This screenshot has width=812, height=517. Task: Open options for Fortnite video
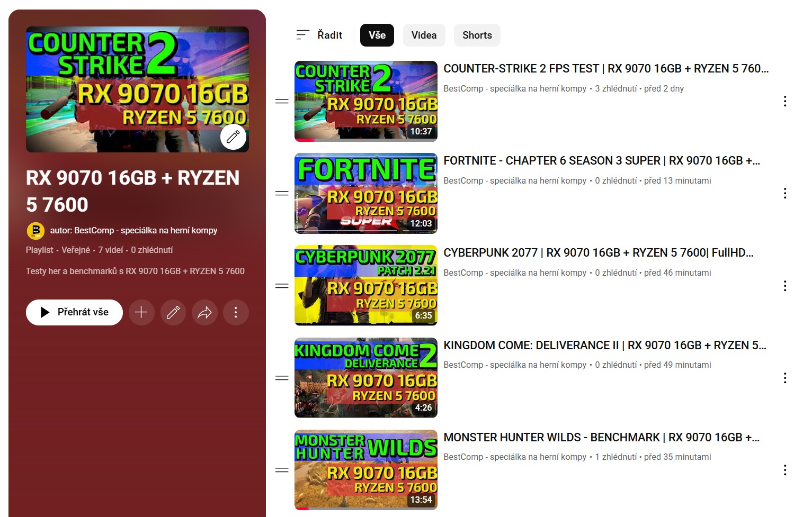pos(784,193)
